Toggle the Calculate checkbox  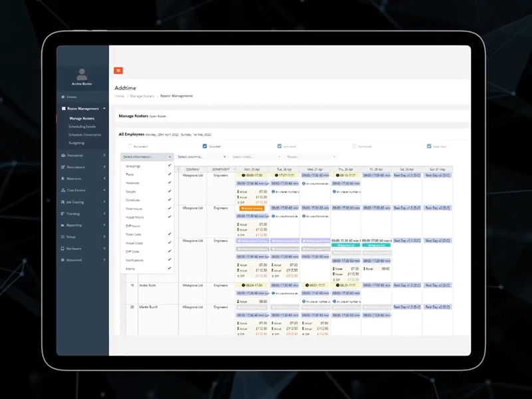pos(205,146)
